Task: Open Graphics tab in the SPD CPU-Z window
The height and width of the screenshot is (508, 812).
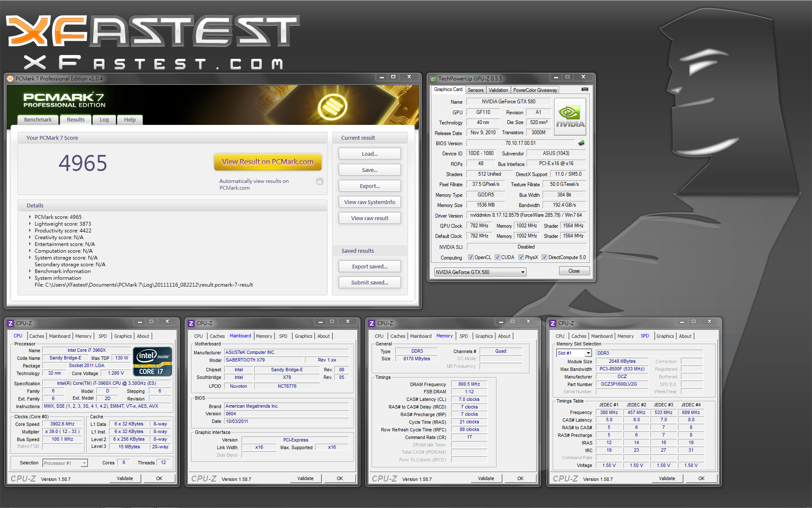Action: [665, 336]
